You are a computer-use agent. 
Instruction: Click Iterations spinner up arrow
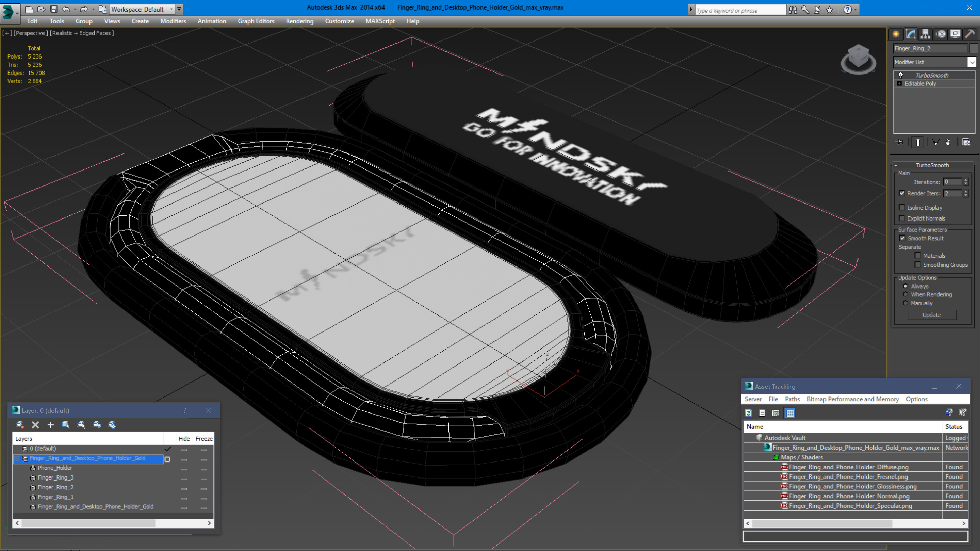pos(966,180)
